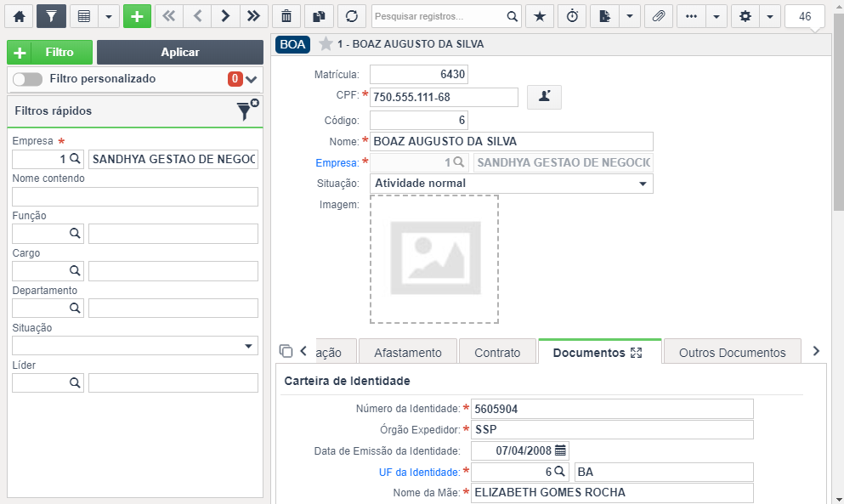
Task: Click the green Filtro add button
Action: click(x=49, y=52)
